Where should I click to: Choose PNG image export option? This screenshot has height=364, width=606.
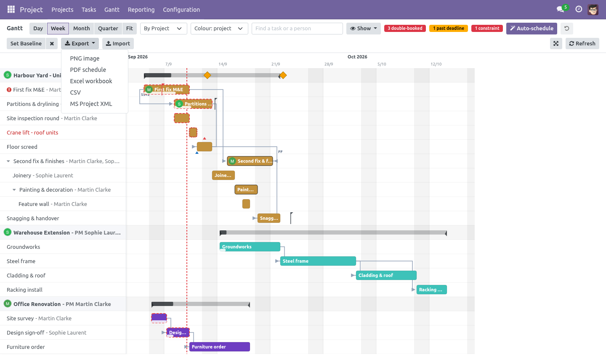[x=95, y=58]
